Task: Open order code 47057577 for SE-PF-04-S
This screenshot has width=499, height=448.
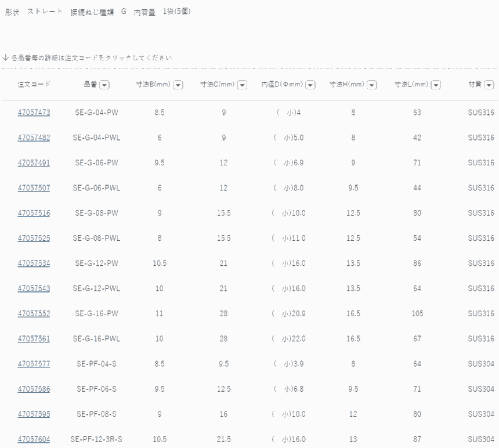Action: click(x=34, y=364)
